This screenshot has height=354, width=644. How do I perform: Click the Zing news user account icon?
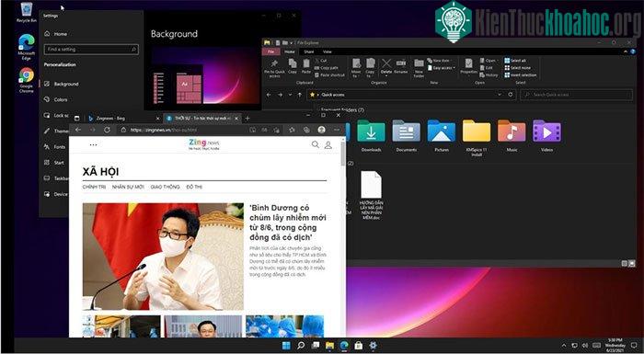click(x=328, y=144)
